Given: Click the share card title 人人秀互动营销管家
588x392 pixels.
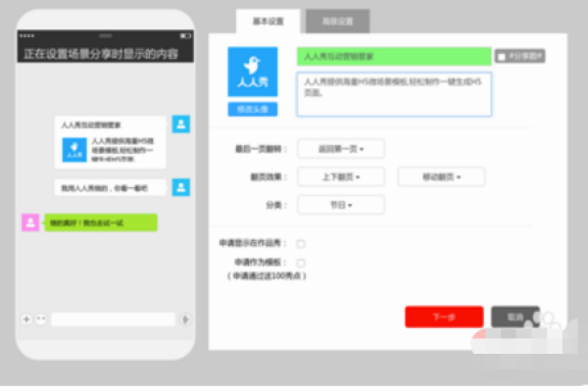Looking at the screenshot, I should click(91, 124).
